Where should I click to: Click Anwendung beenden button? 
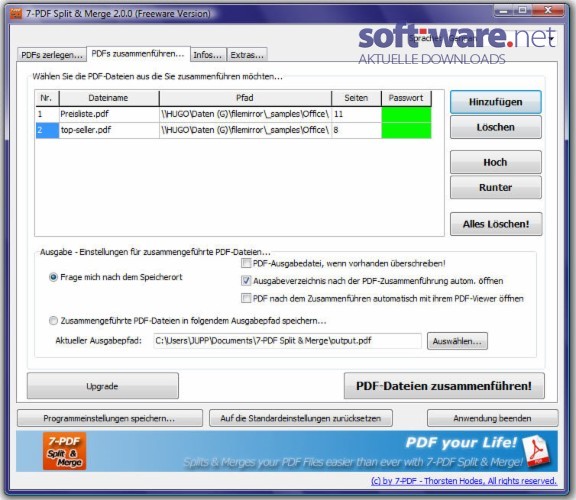coord(492,418)
